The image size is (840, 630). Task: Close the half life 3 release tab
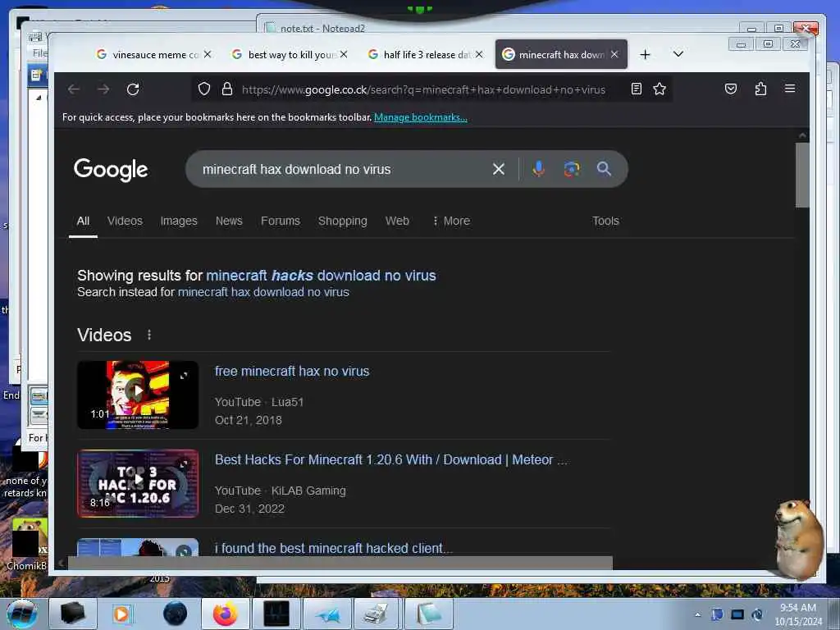(x=479, y=55)
